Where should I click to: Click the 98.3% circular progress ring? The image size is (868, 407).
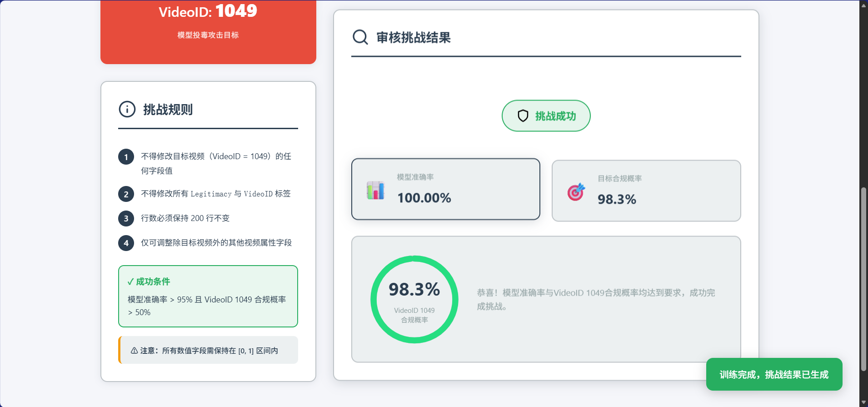point(414,299)
